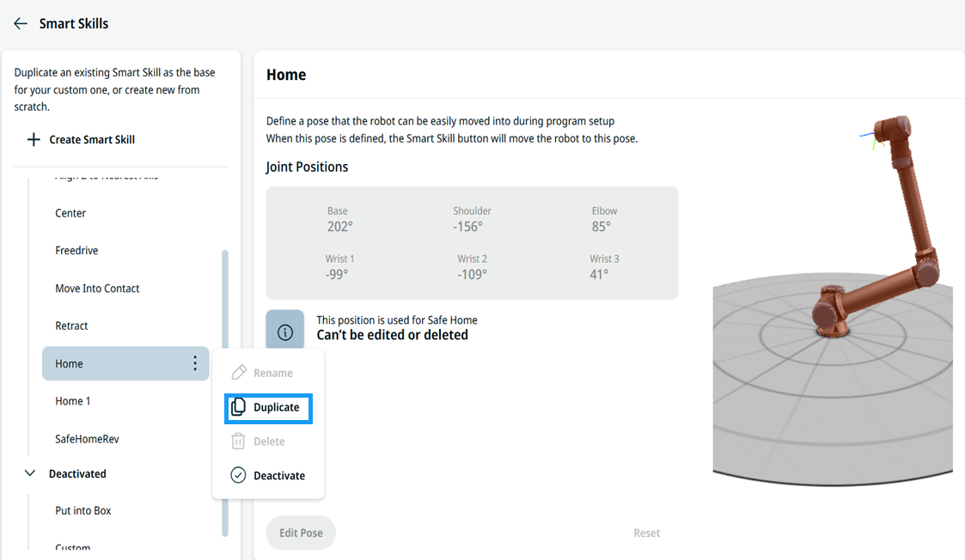Select SafeHomeRev in the skills list
Image resolution: width=965 pixels, height=560 pixels.
87,439
